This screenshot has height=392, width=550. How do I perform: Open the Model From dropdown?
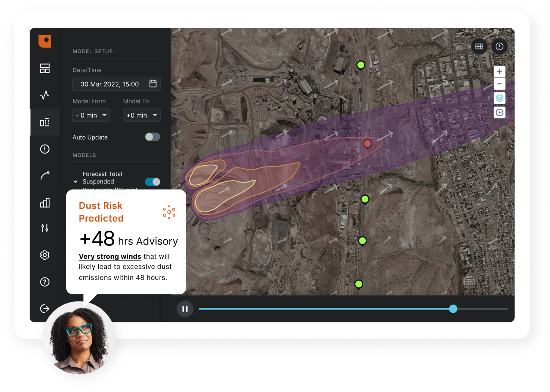[x=91, y=115]
